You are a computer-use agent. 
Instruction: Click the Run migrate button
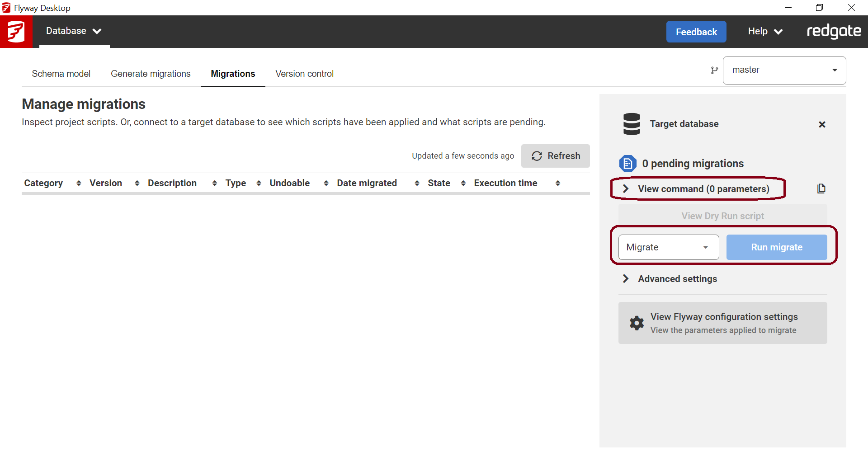click(776, 247)
